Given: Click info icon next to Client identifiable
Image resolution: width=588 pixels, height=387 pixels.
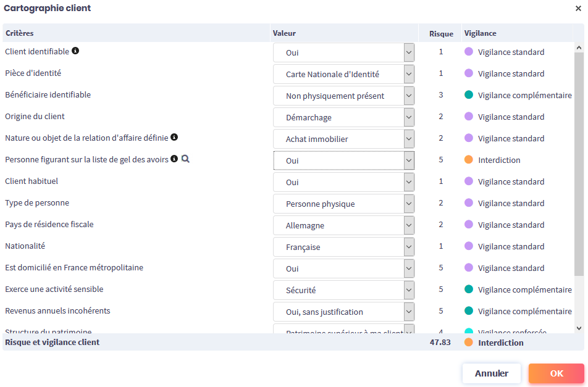Looking at the screenshot, I should click(x=75, y=51).
